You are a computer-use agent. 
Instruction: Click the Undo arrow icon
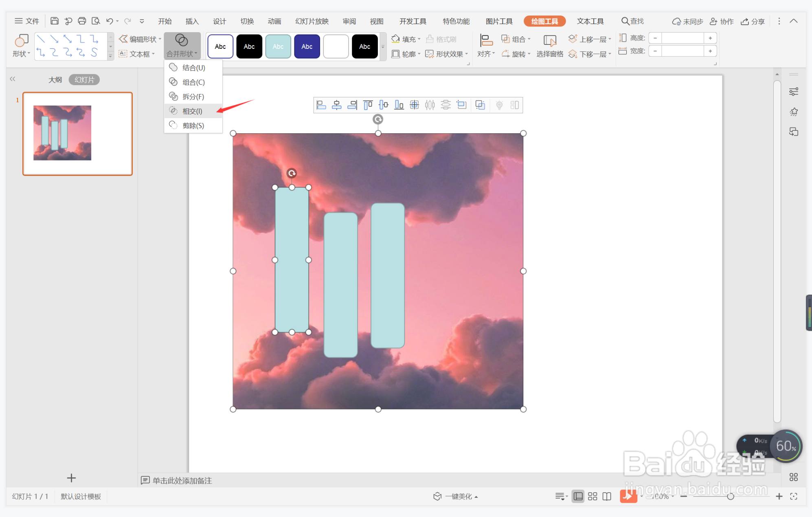(x=109, y=21)
